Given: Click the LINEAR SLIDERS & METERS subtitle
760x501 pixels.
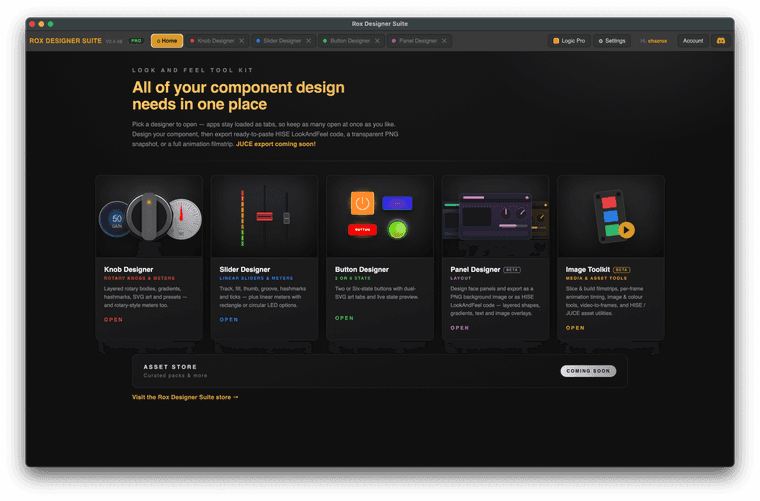Looking at the screenshot, I should pyautogui.click(x=256, y=279).
